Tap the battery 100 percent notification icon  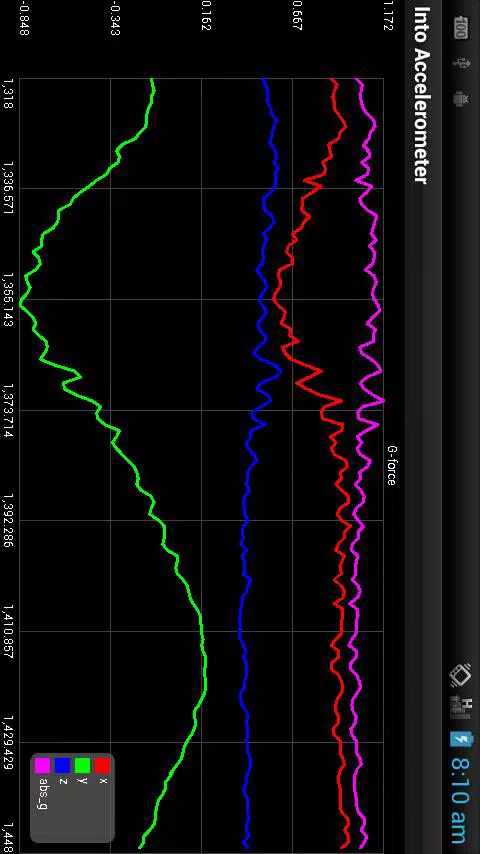click(460, 28)
